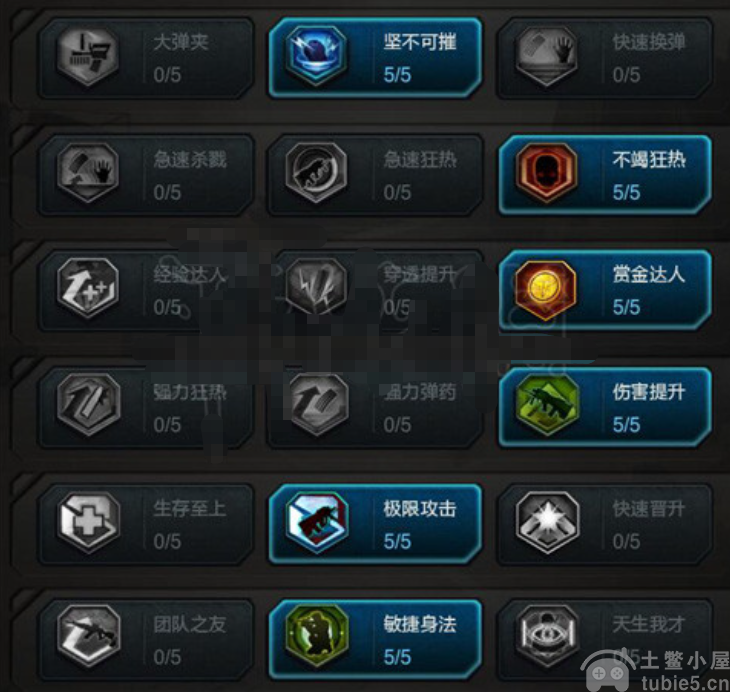Click the 极限攻击 crossed gun icon

(317, 522)
